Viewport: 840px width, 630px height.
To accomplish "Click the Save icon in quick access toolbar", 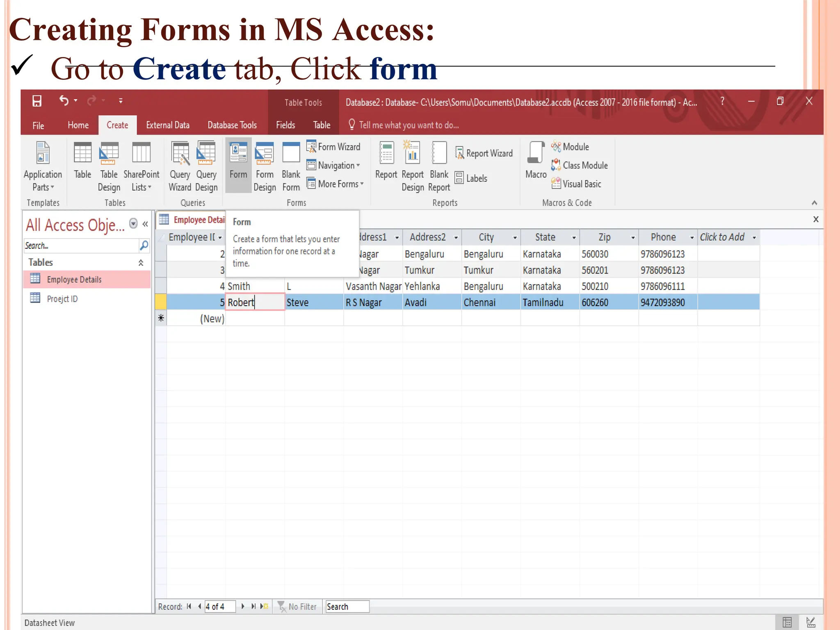I will click(37, 101).
